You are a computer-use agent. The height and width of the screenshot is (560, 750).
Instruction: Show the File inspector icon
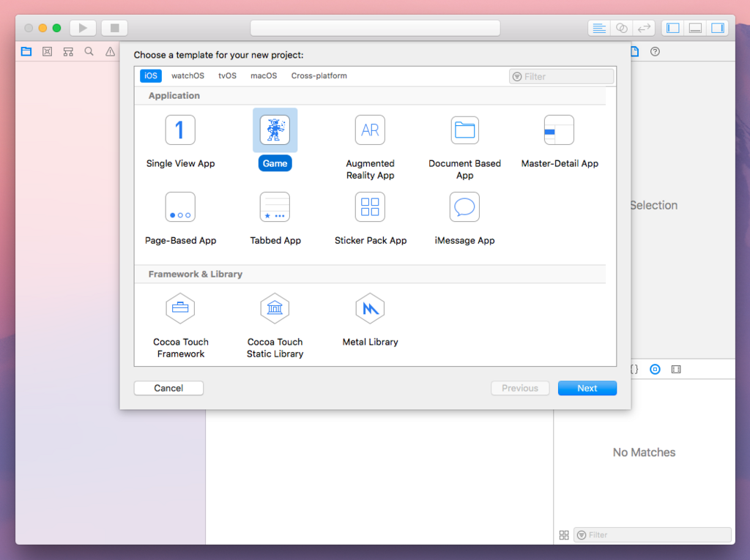[x=635, y=52]
